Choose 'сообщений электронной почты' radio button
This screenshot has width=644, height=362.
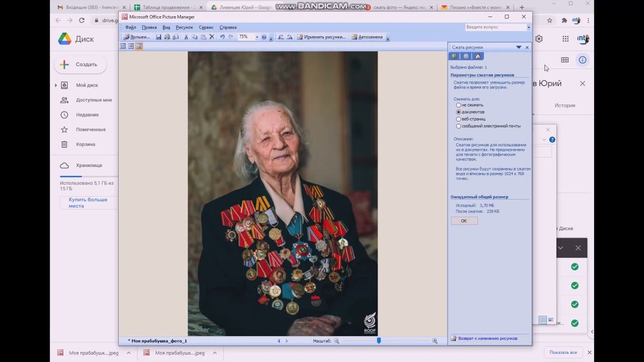[x=458, y=126]
